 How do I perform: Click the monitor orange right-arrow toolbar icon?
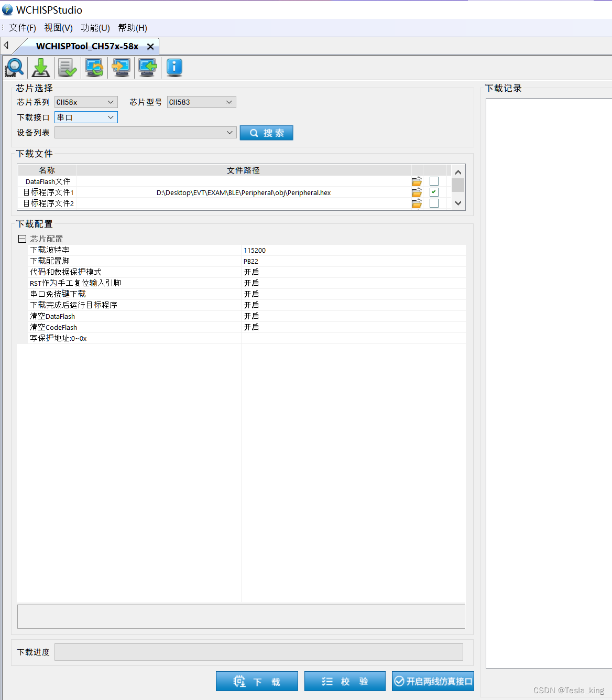tap(121, 68)
